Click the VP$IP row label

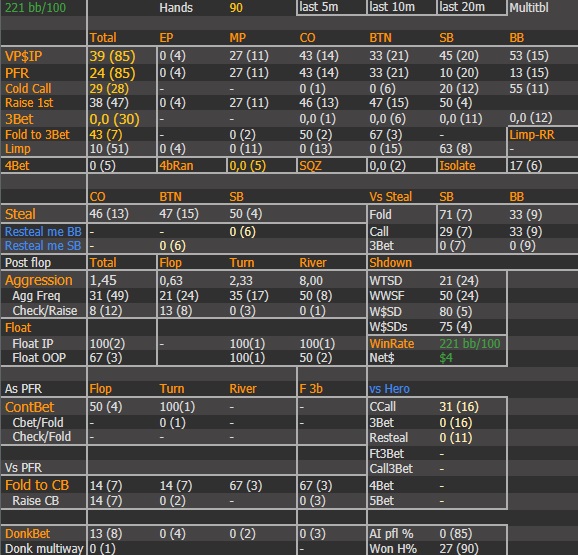click(x=24, y=56)
